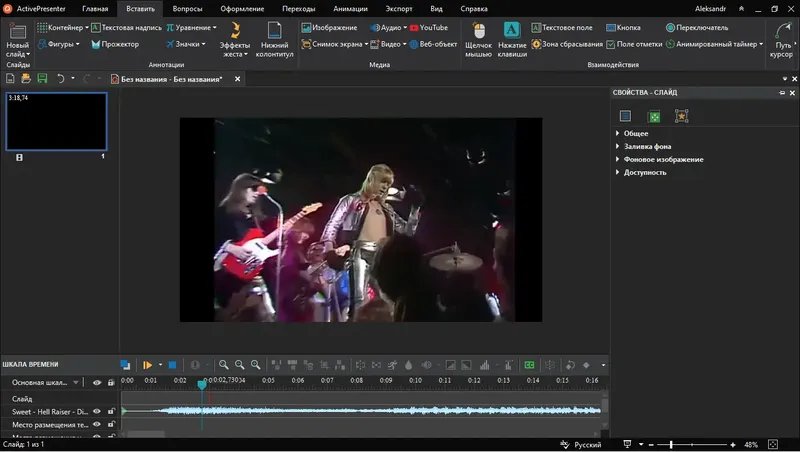
Task: Open the green transition properties tab icon
Action: point(653,116)
